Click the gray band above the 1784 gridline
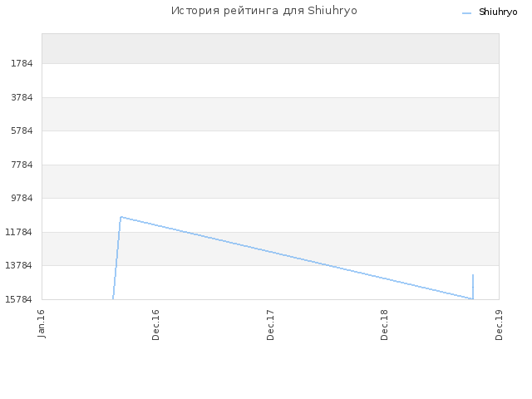The height and width of the screenshot is (399, 532). [270, 48]
